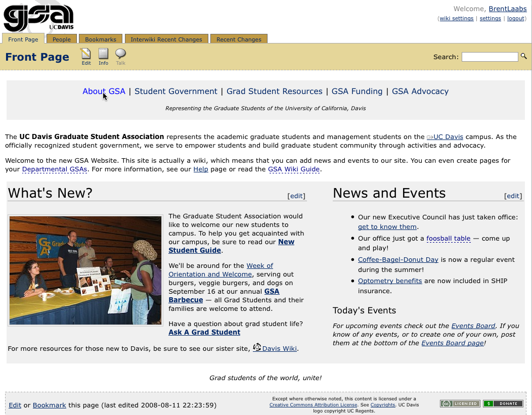Click the logout link

point(516,19)
